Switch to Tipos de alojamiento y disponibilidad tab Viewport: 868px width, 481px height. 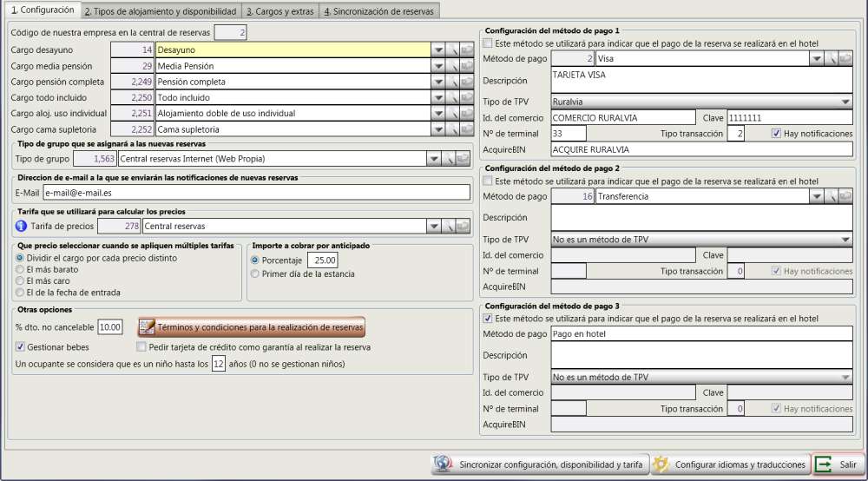click(x=161, y=11)
